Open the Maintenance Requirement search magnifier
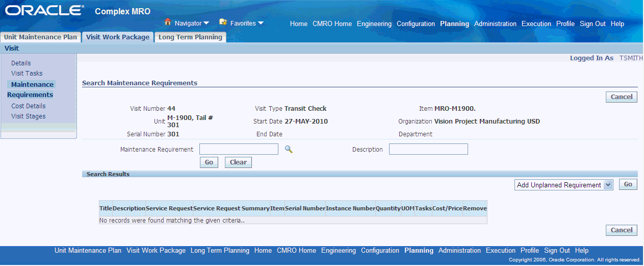The image size is (644, 266). click(x=289, y=150)
